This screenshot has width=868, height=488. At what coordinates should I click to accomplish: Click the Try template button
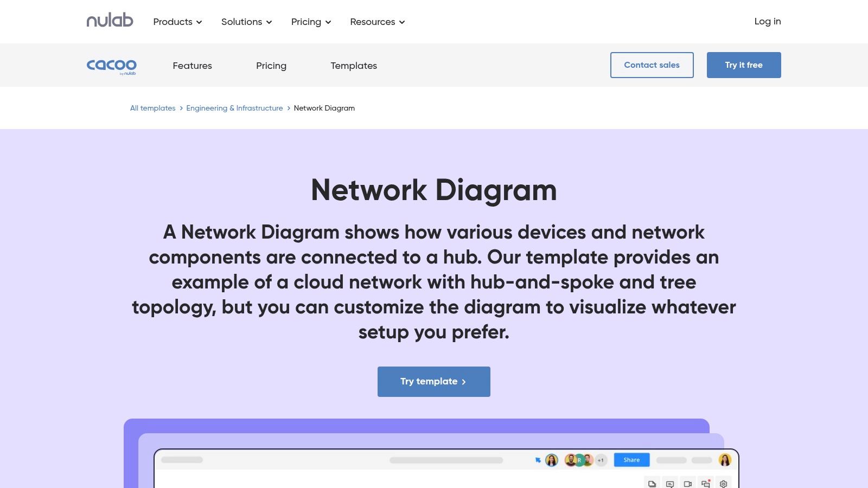point(434,382)
